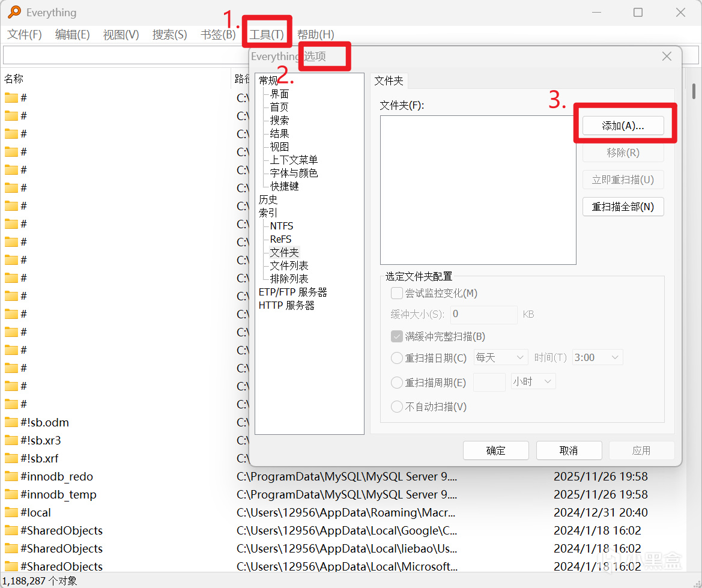The height and width of the screenshot is (588, 702).
Task: Select 搜索 in options tree
Action: [279, 121]
